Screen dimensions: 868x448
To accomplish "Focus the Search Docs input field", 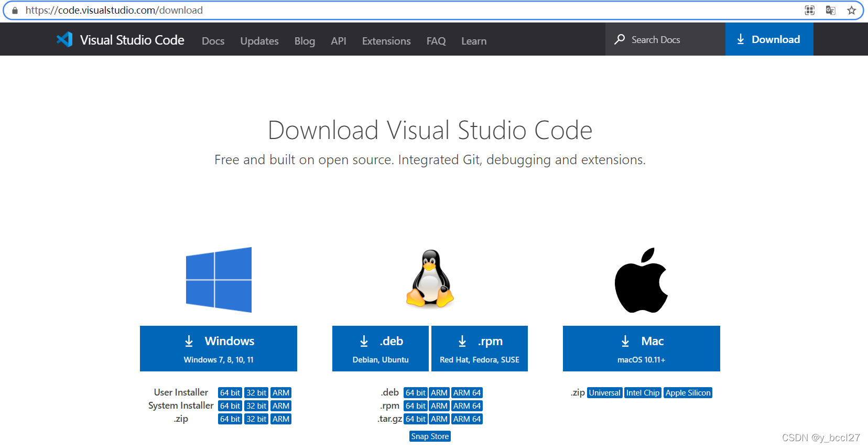I will tap(665, 39).
